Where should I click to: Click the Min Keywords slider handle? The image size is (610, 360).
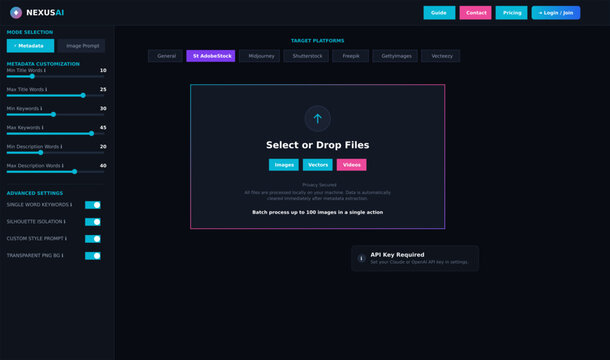click(53, 114)
